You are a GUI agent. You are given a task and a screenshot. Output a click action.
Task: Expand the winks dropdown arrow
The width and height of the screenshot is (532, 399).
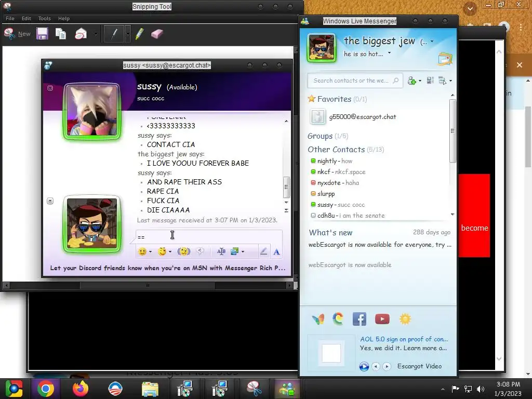click(170, 252)
